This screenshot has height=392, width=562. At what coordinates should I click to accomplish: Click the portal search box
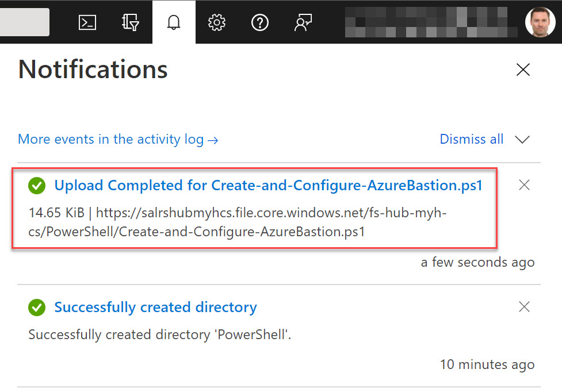(24, 22)
